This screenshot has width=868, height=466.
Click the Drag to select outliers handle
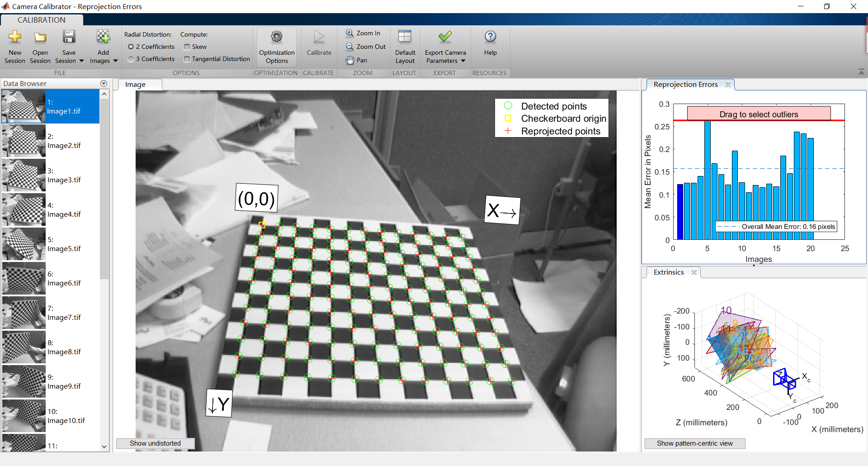(x=759, y=114)
